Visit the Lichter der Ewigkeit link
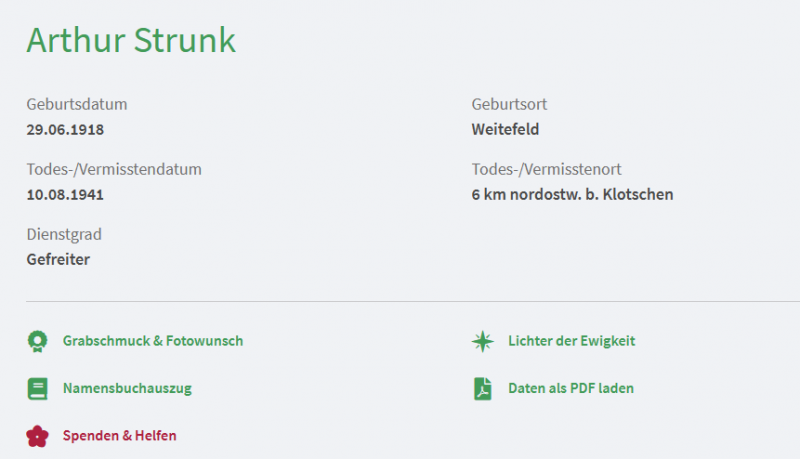This screenshot has height=459, width=800. 571,341
